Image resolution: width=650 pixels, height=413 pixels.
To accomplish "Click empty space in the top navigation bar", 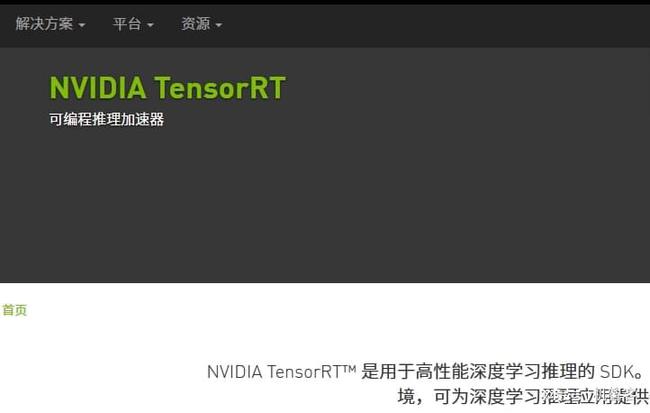I will click(x=435, y=25).
